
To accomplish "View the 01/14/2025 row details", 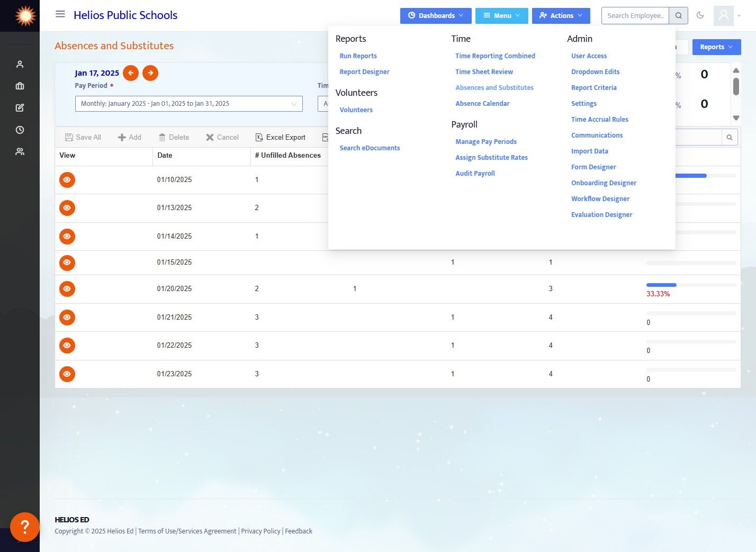I will coord(67,237).
